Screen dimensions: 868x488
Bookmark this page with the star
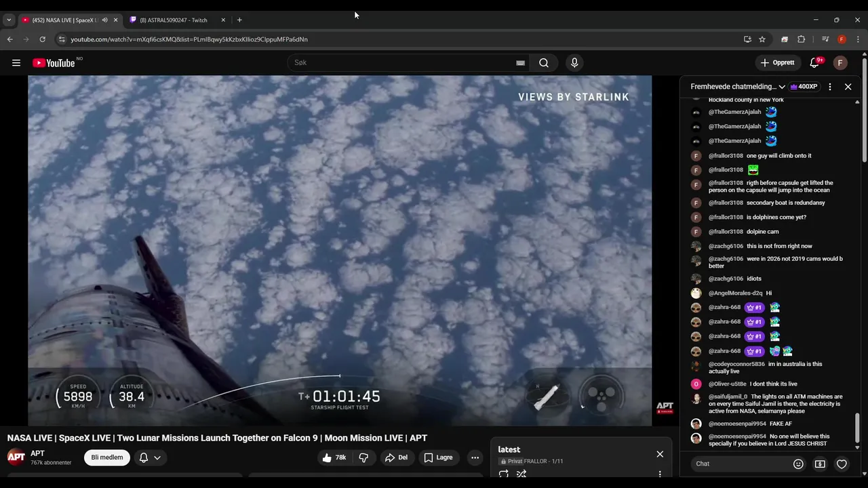762,39
